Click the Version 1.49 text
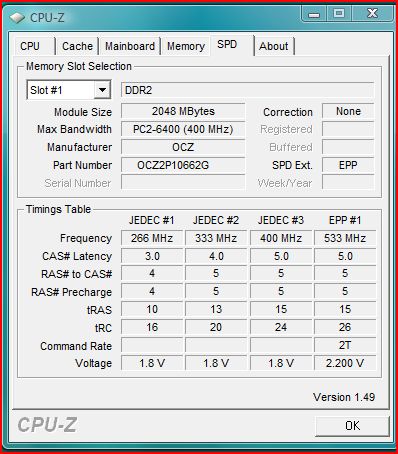Image resolution: width=398 pixels, height=454 pixels. pos(344,397)
